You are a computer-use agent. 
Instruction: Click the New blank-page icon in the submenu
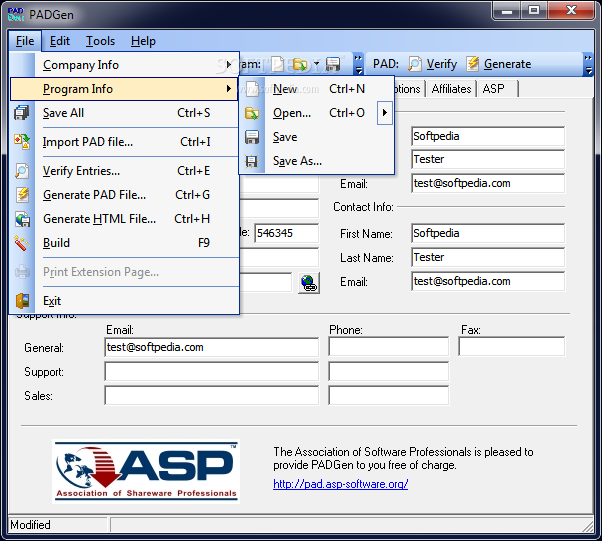[252, 89]
